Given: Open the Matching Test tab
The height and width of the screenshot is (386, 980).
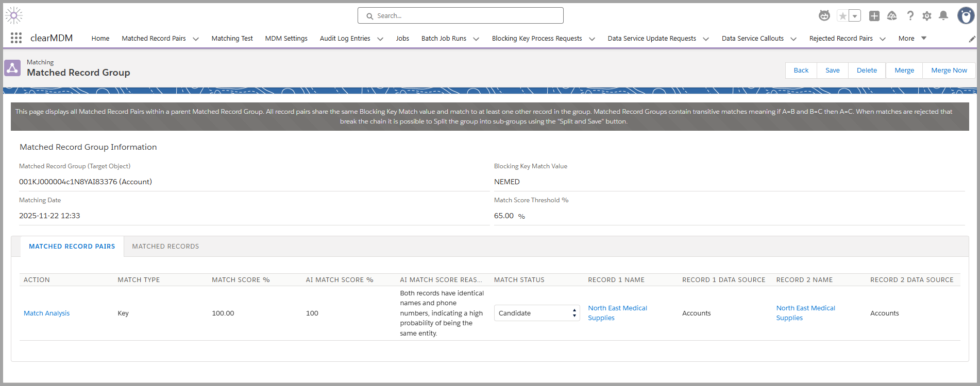Looking at the screenshot, I should point(232,38).
